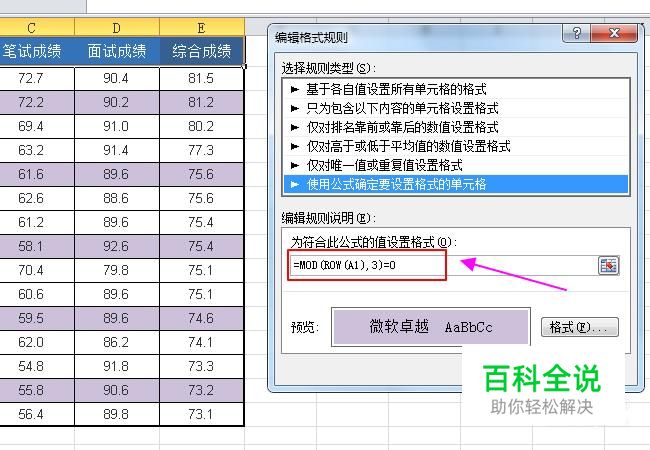650x450 pixels.
Task: Click cell with value 62.0
Action: 36,343
